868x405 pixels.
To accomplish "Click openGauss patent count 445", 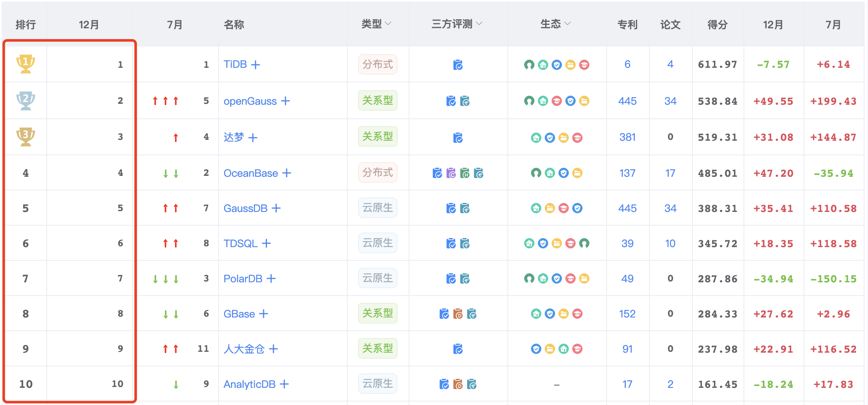I will (x=627, y=101).
